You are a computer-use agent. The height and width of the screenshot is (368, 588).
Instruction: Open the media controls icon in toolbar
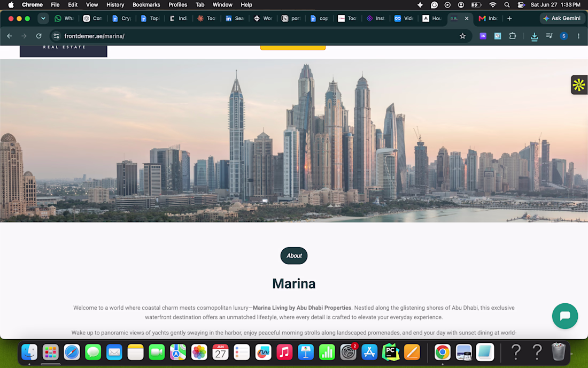pos(549,36)
